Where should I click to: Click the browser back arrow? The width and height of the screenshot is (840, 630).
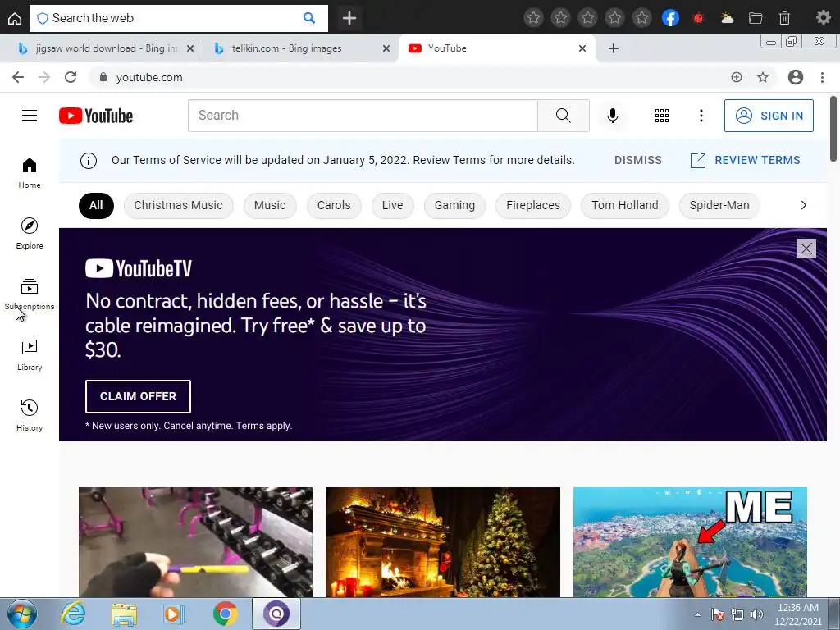coord(18,77)
